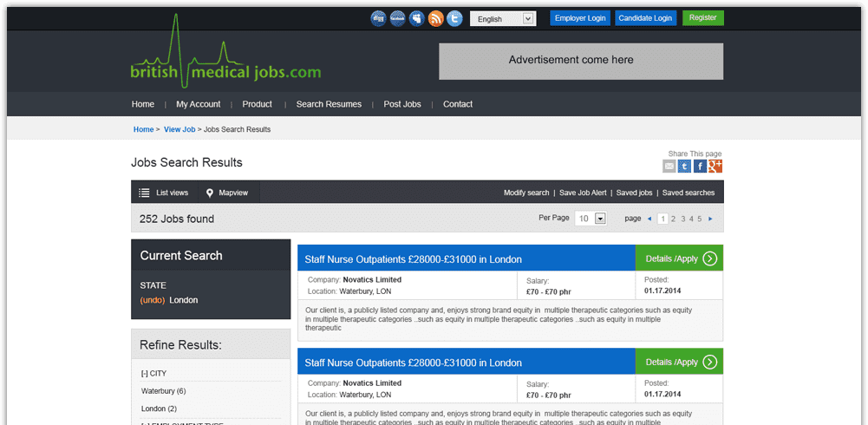Screen dimensions: 868x425
Task: Filter by London (2) city
Action: coord(159,409)
